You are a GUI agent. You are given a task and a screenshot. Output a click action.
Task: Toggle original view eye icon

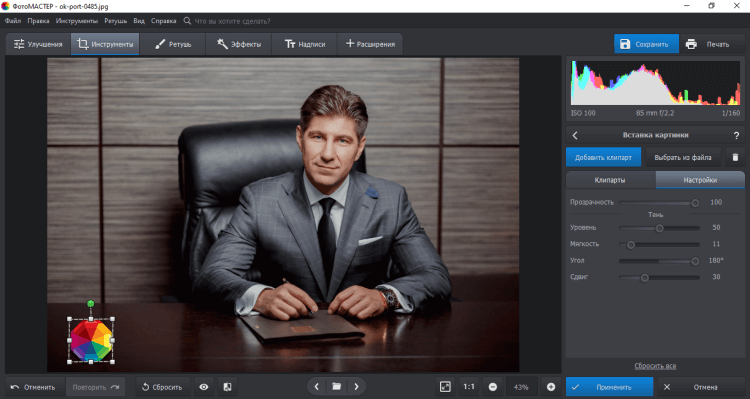pyautogui.click(x=204, y=387)
